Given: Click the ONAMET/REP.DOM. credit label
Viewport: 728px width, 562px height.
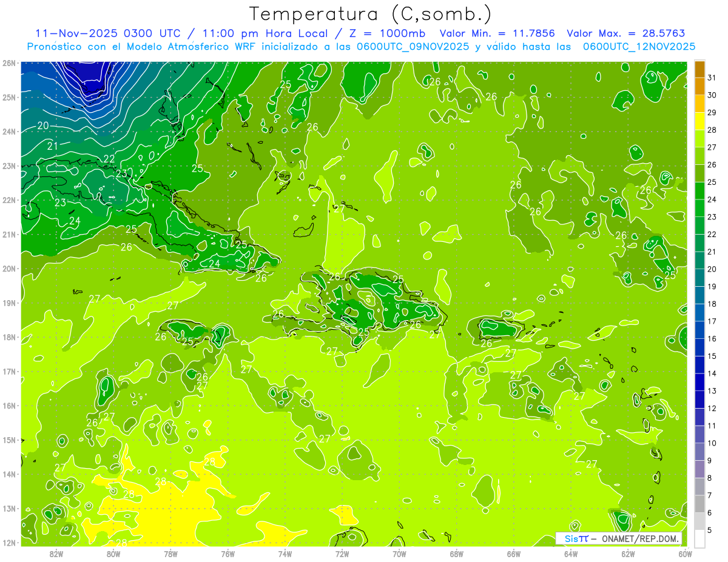Looking at the screenshot, I should click(641, 538).
